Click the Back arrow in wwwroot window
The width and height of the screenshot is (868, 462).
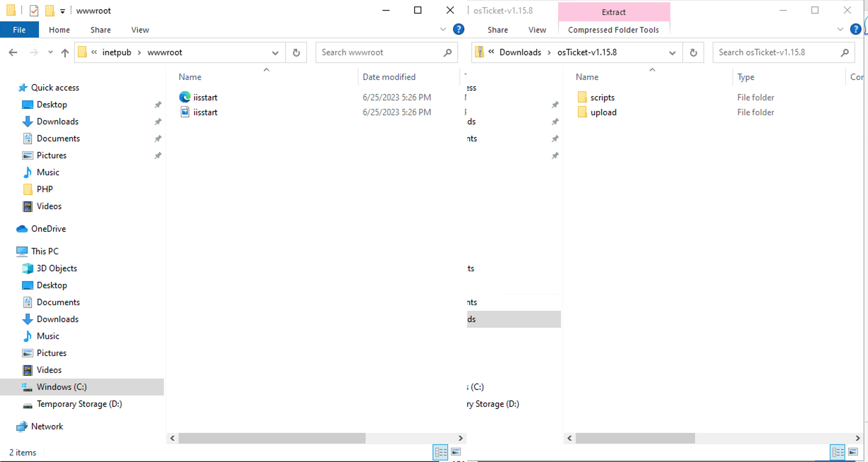coord(13,53)
